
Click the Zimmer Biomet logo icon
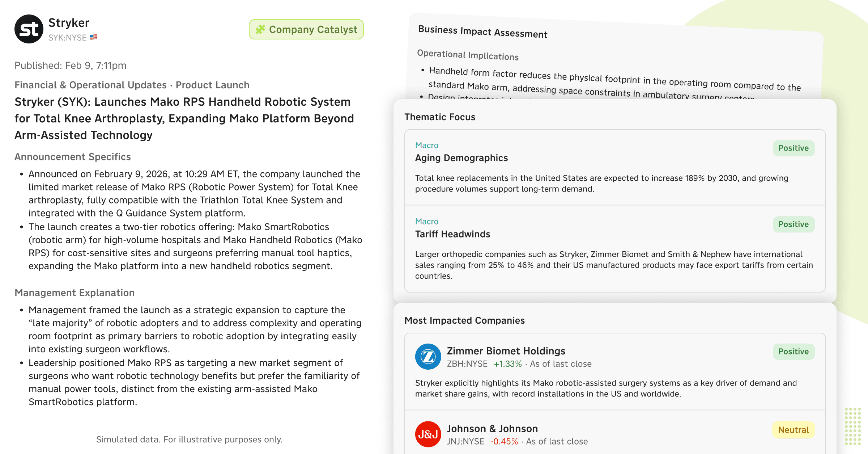(428, 357)
